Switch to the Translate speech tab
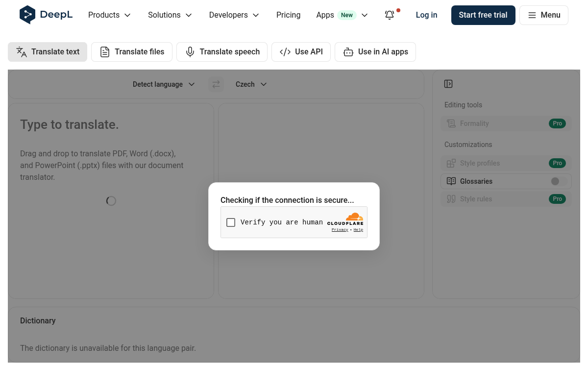Screen dimensions: 588x392 (x=222, y=52)
